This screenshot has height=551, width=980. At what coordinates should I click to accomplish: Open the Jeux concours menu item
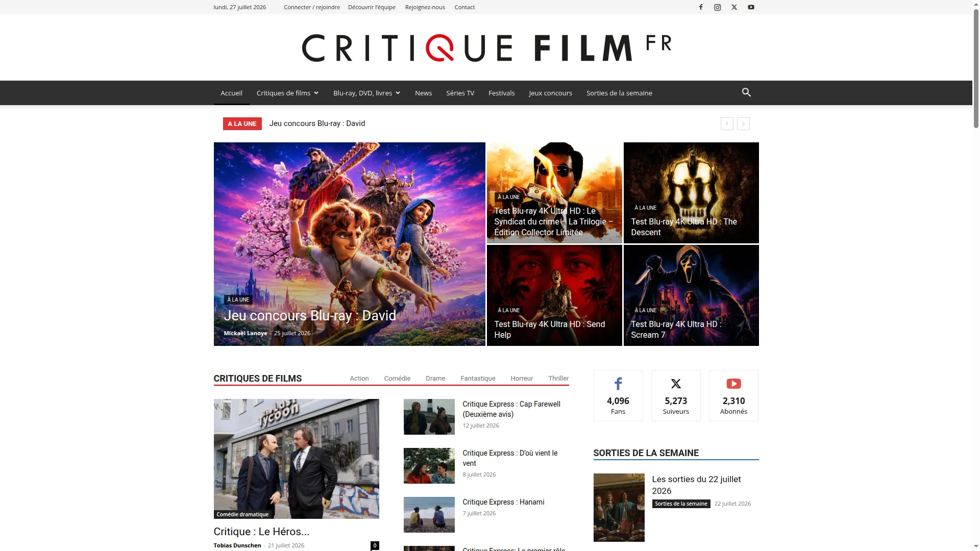[550, 93]
